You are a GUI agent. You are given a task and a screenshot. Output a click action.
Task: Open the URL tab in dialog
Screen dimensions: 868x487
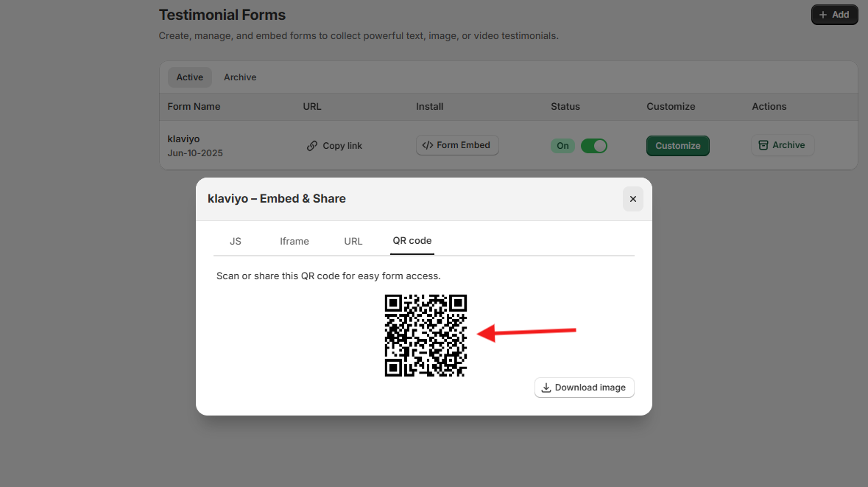pos(353,241)
